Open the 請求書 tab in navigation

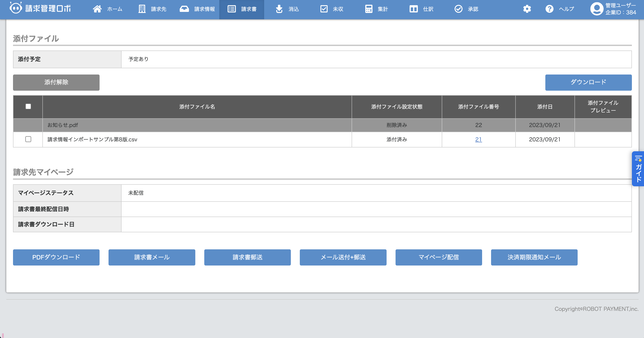[x=242, y=9]
